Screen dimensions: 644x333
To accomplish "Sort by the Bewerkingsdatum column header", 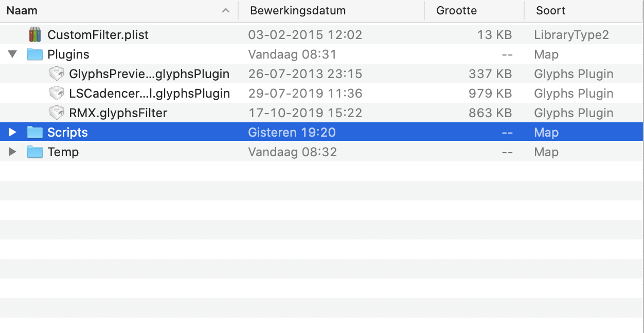I will click(x=298, y=11).
